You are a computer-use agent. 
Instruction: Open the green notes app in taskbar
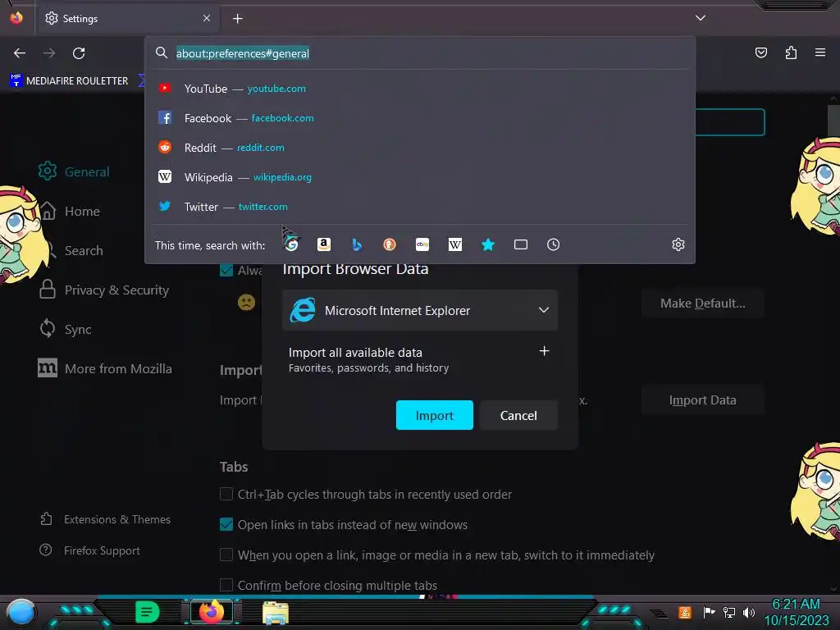[x=148, y=612]
